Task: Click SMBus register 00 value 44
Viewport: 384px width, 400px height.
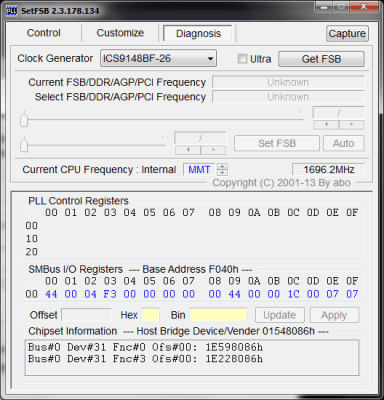Action: point(51,294)
